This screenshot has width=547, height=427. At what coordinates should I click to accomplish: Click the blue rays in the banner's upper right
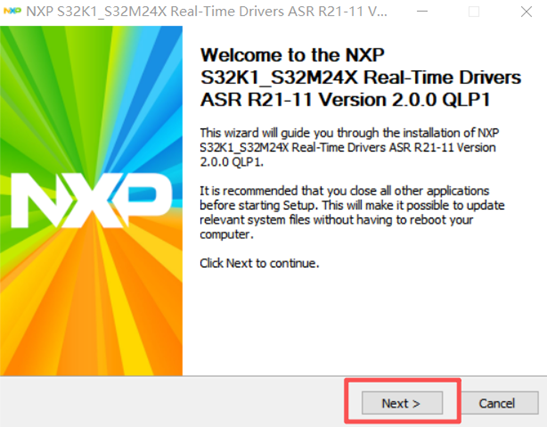tap(164, 87)
